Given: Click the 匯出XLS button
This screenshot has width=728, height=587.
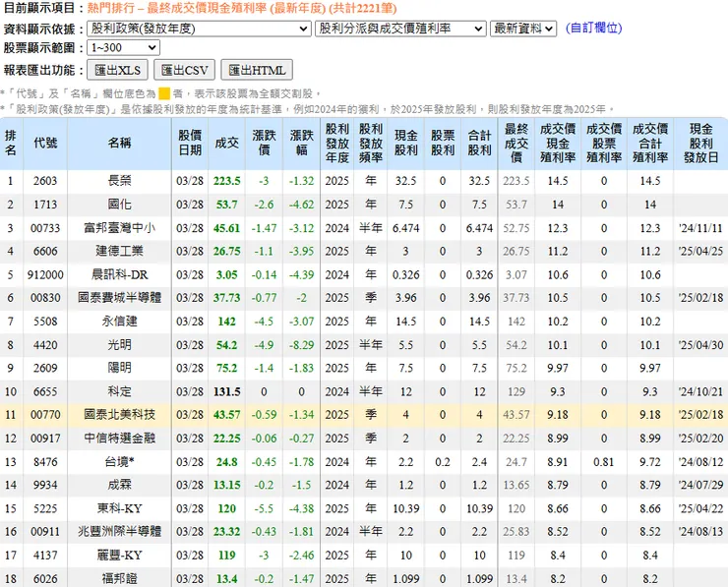Looking at the screenshot, I should click(x=117, y=70).
